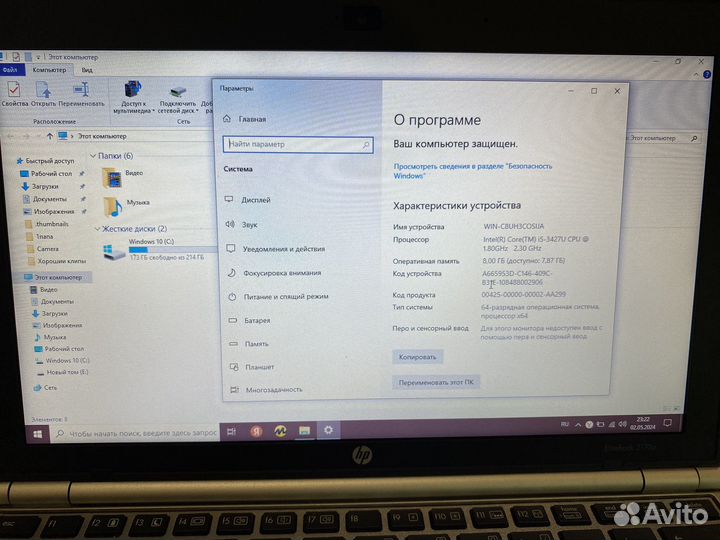Viewport: 720px width, 540px height.
Task: Click Главная in Settings window
Action: pyautogui.click(x=252, y=119)
